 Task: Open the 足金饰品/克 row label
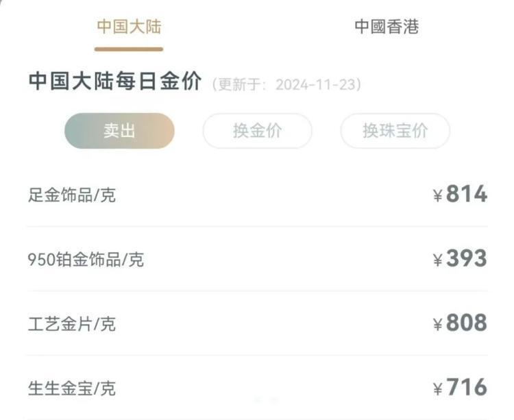point(72,195)
